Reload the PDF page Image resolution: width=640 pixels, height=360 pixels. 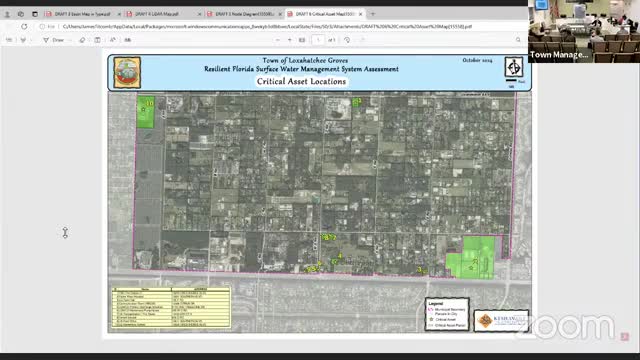24,27
